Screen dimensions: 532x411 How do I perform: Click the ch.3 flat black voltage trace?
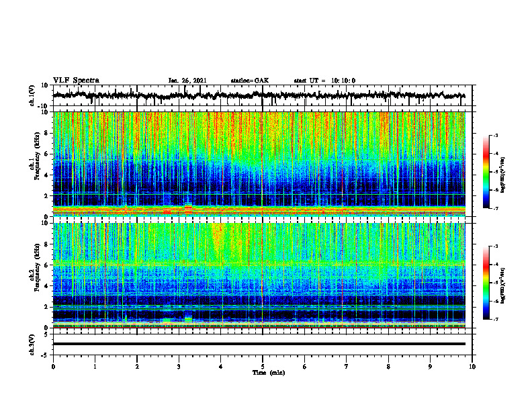click(259, 344)
